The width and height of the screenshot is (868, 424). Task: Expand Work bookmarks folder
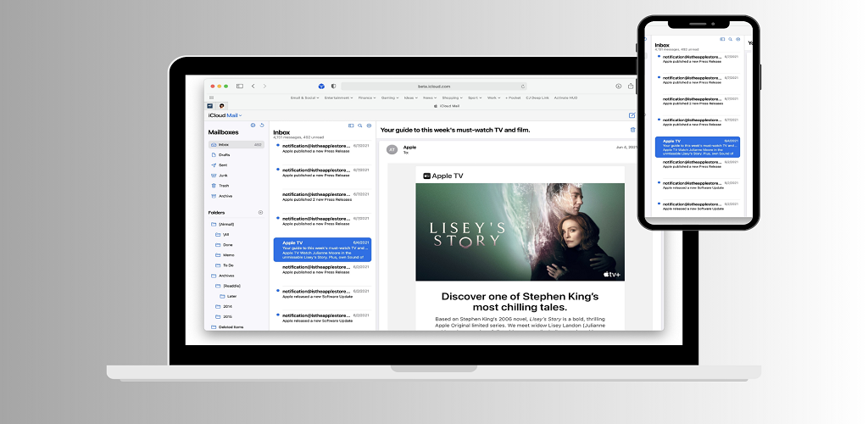click(493, 98)
